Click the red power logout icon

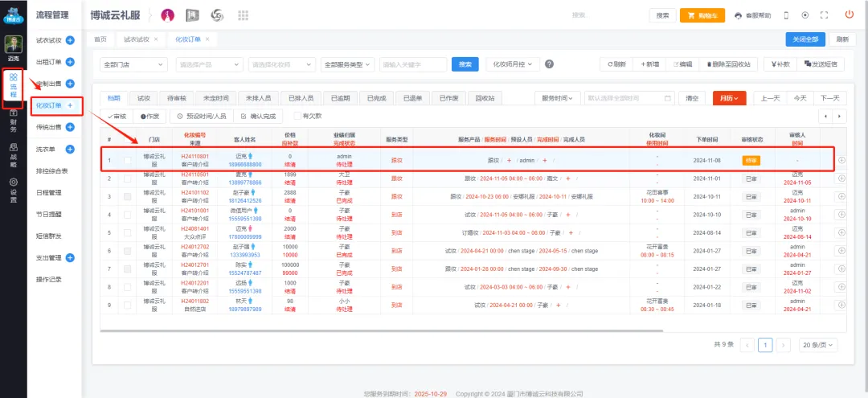[x=849, y=14]
